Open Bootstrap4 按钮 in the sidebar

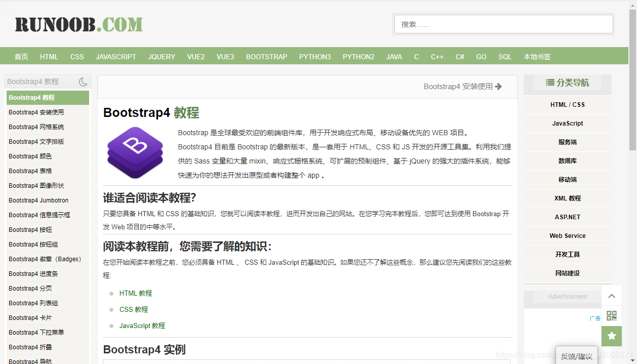click(48, 230)
